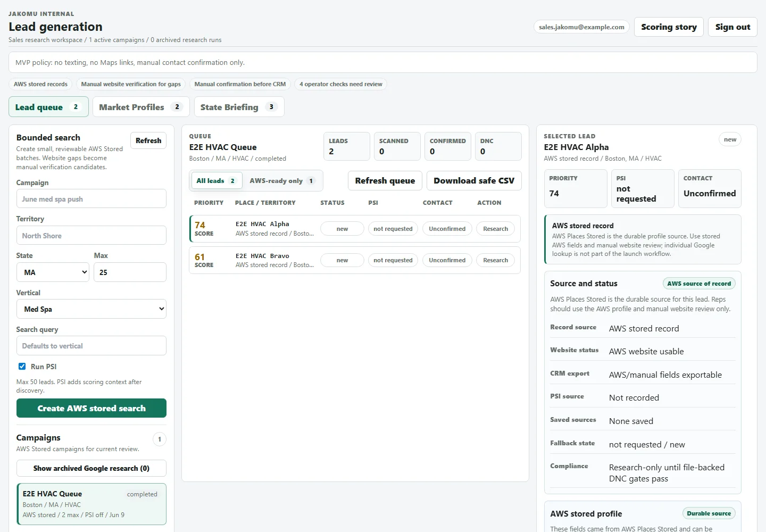Click Manual confirmation before CRM chip
766x532 pixels.
[x=240, y=84]
